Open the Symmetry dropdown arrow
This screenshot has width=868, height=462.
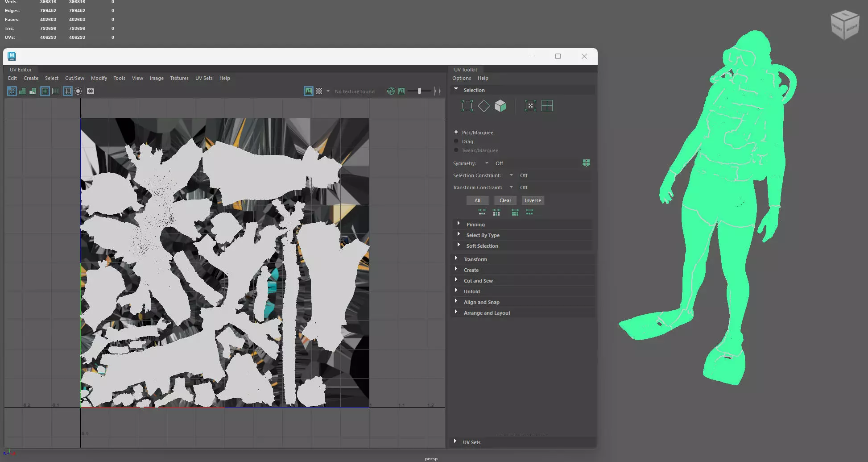pyautogui.click(x=487, y=163)
